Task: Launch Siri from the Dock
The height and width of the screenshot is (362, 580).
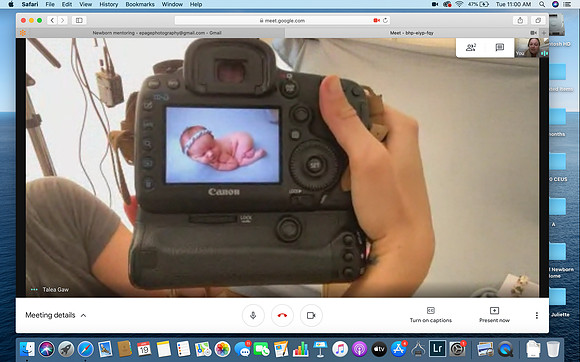Action: pyautogui.click(x=46, y=349)
